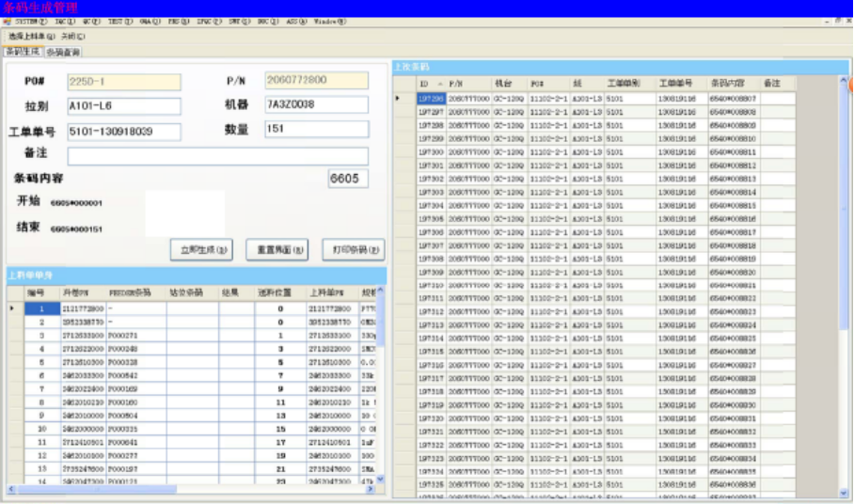Click 条码内容 column header in right grid
The height and width of the screenshot is (504, 854).
733,84
